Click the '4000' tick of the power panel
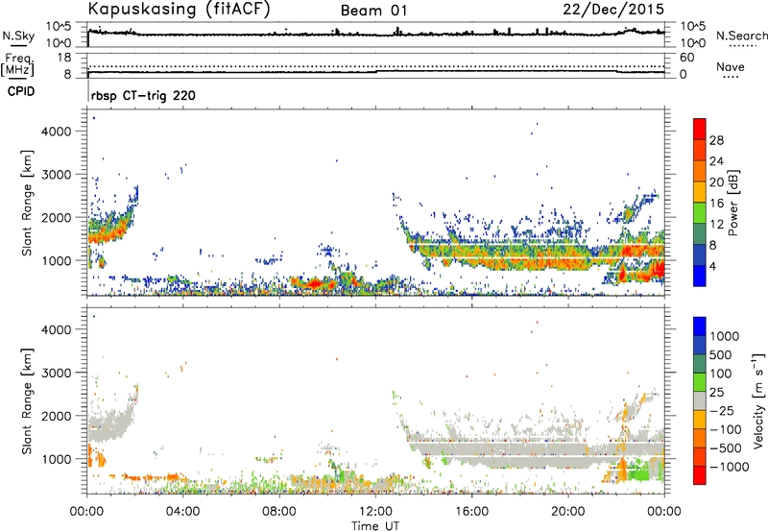Viewport: 768px width, 532px height. pyautogui.click(x=56, y=132)
